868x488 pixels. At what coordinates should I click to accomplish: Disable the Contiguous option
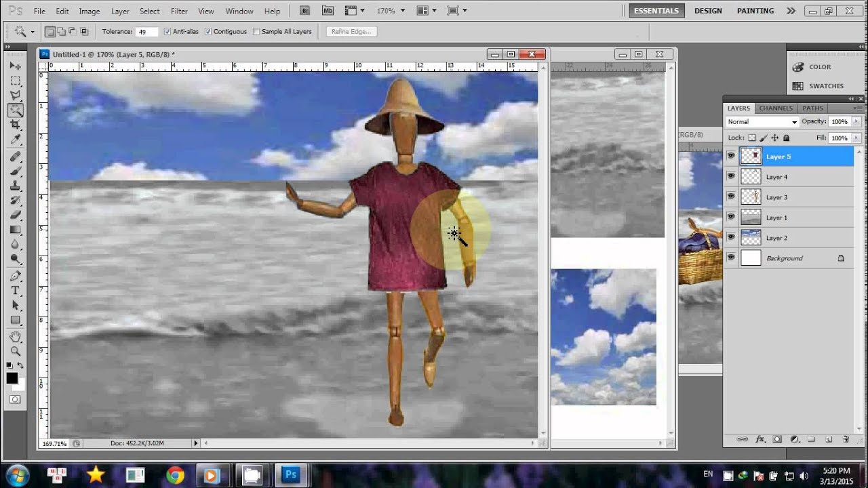coord(208,32)
